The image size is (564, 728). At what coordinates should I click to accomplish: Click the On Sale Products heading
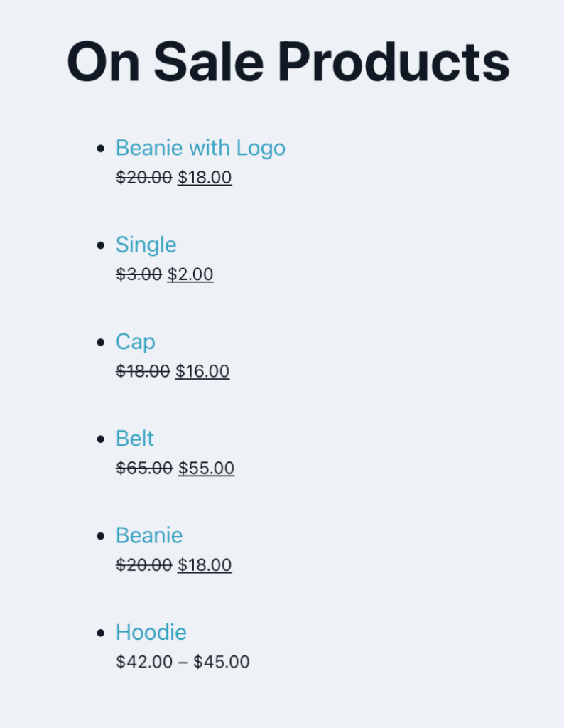(x=288, y=62)
